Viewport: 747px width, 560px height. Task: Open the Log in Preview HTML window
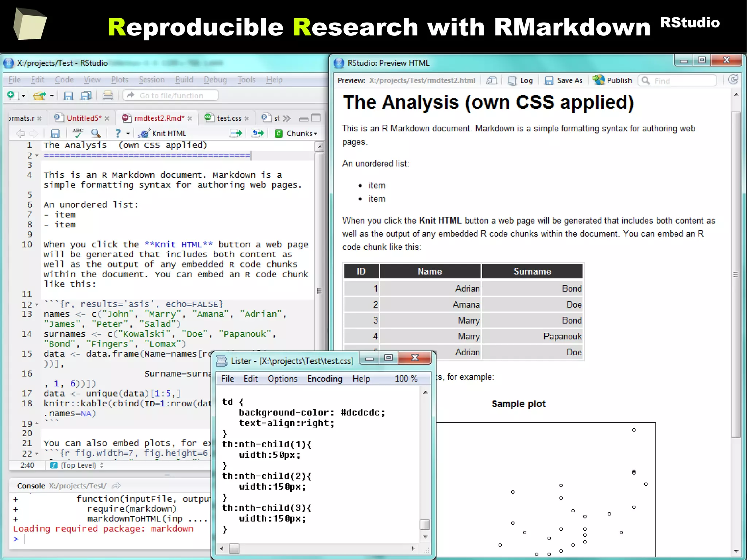[x=520, y=81]
